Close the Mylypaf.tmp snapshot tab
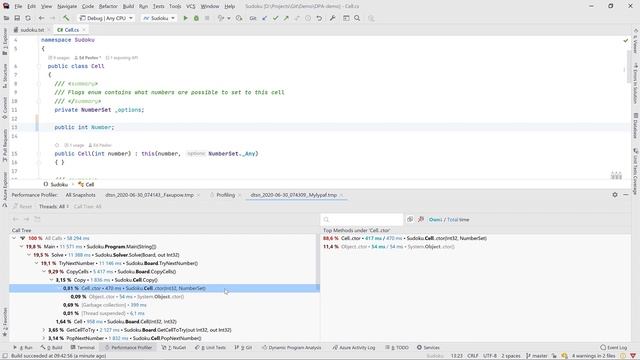640x360 pixels. (342, 195)
